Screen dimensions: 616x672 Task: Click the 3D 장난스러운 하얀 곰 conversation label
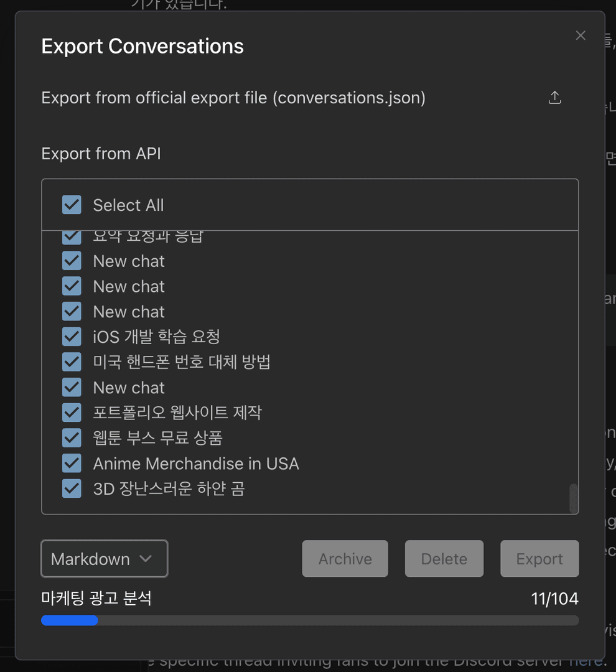coord(169,488)
